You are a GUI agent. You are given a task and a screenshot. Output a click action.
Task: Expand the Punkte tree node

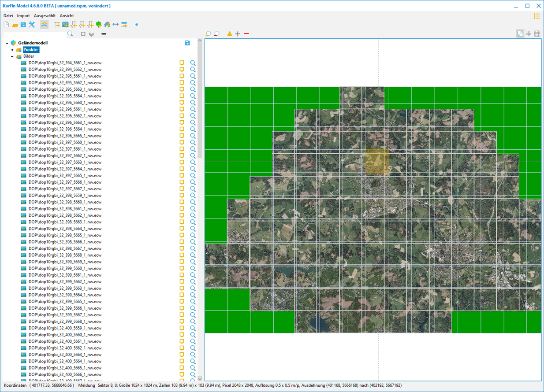[x=12, y=50]
